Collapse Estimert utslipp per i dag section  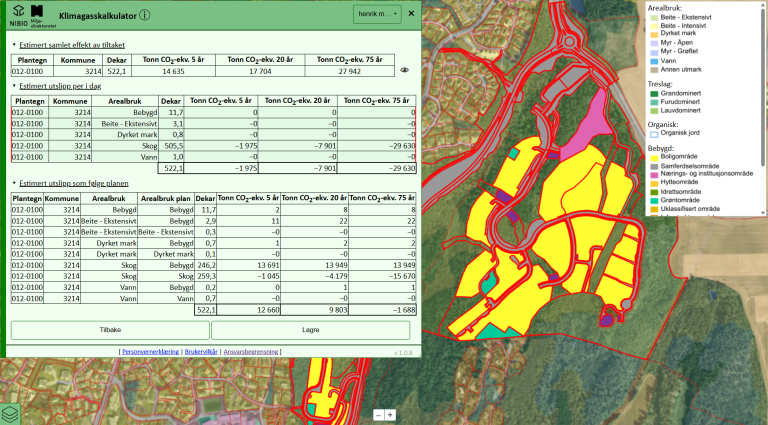(x=62, y=88)
